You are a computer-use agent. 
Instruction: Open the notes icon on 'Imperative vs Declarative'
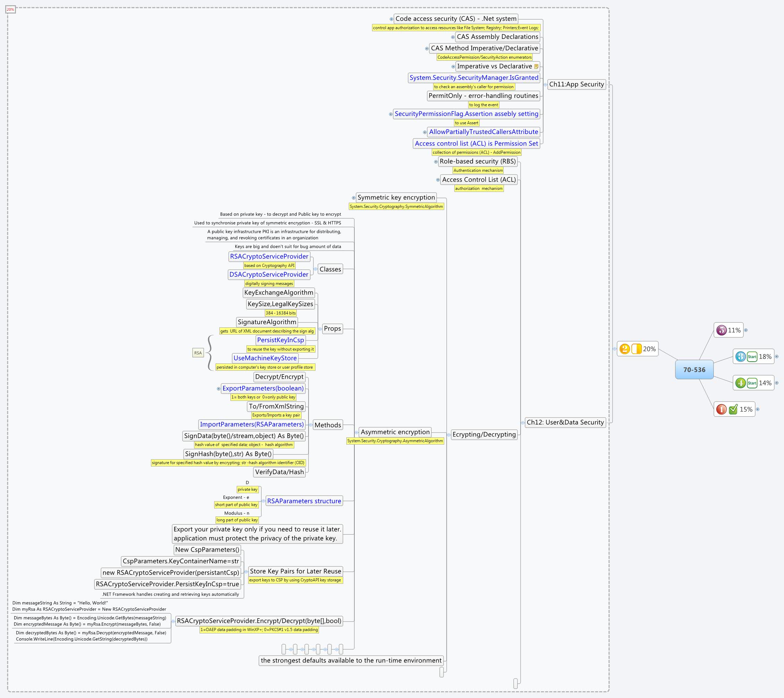pos(537,66)
